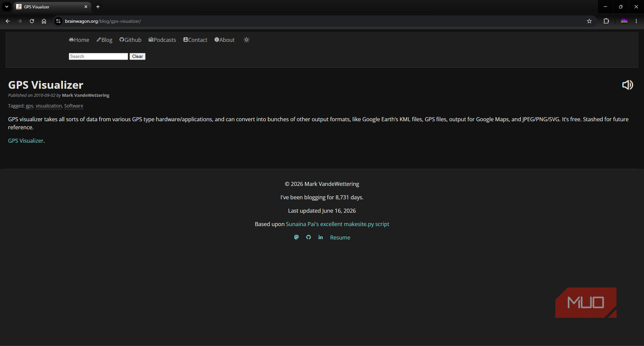Open the Blog nav link
Image resolution: width=644 pixels, height=346 pixels.
(104, 40)
